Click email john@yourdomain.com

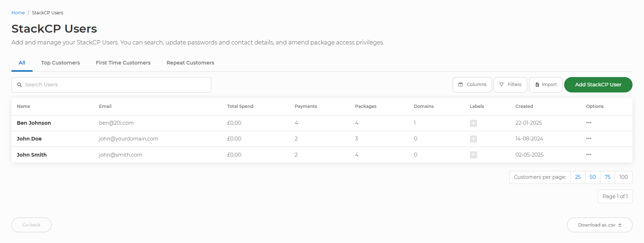point(129,139)
